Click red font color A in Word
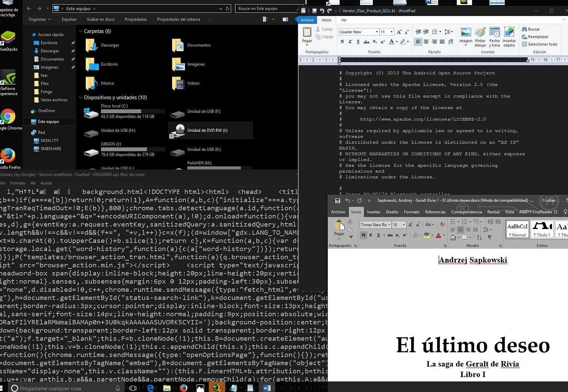The height and width of the screenshot is (392, 568). (439, 235)
